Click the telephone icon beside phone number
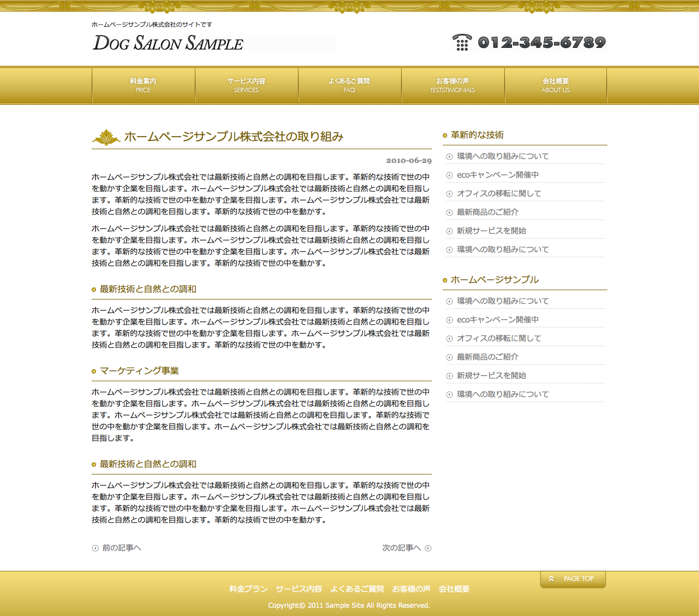The height and width of the screenshot is (616, 699). tap(461, 42)
